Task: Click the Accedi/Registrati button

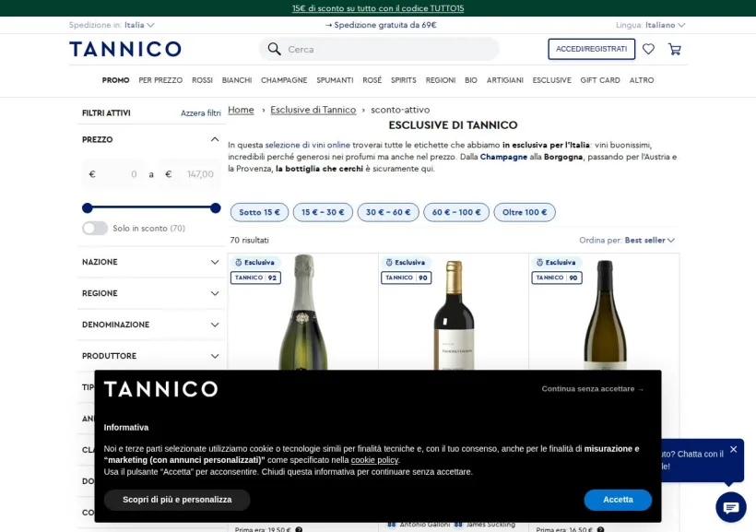Action: pyautogui.click(x=592, y=49)
